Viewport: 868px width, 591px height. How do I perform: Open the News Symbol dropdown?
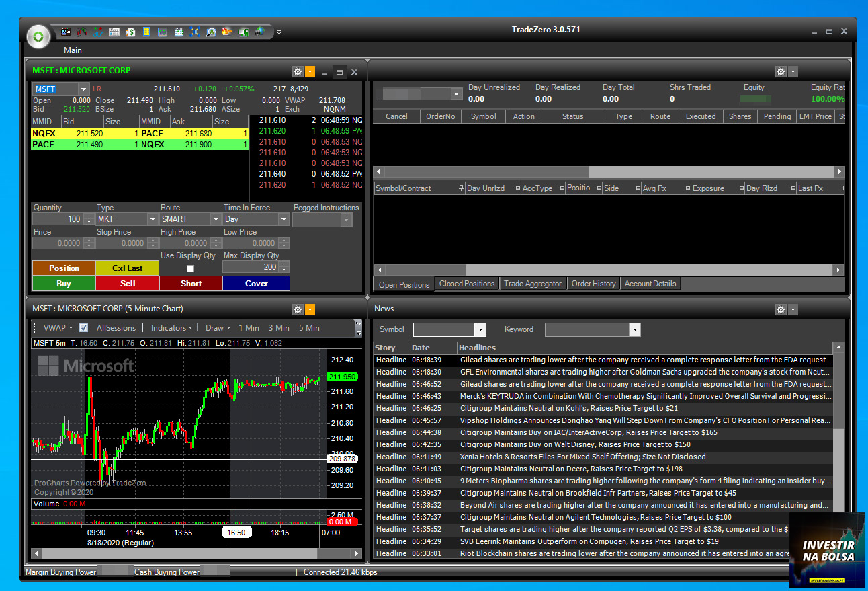[480, 329]
